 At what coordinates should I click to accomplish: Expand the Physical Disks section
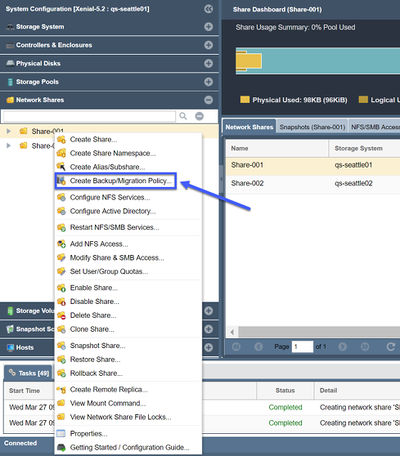209,63
